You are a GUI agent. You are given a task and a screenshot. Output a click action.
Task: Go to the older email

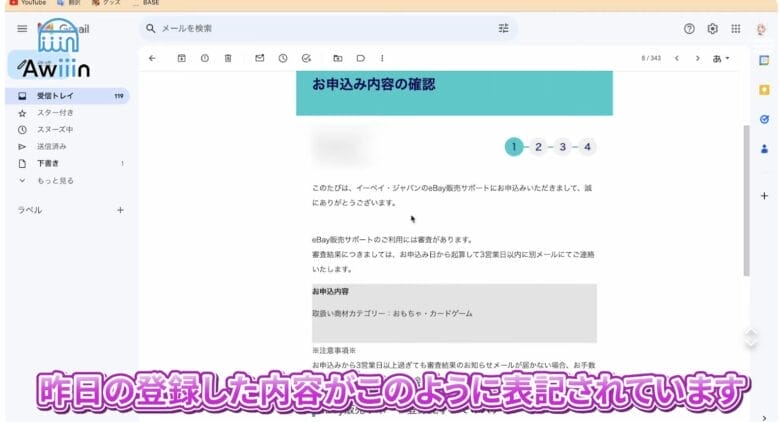pos(697,58)
